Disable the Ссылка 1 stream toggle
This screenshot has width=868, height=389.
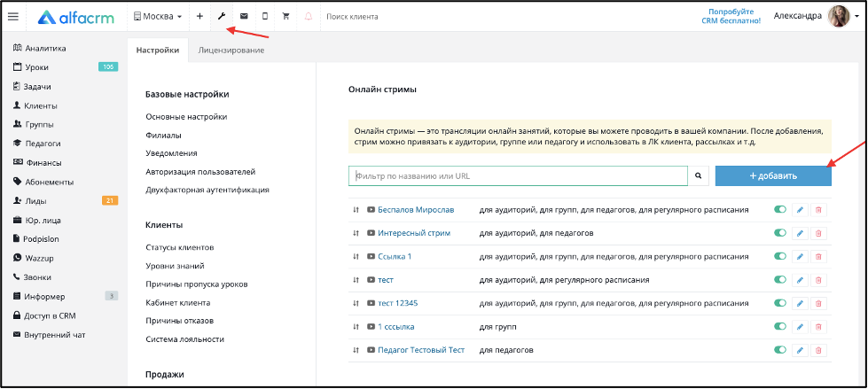point(780,256)
